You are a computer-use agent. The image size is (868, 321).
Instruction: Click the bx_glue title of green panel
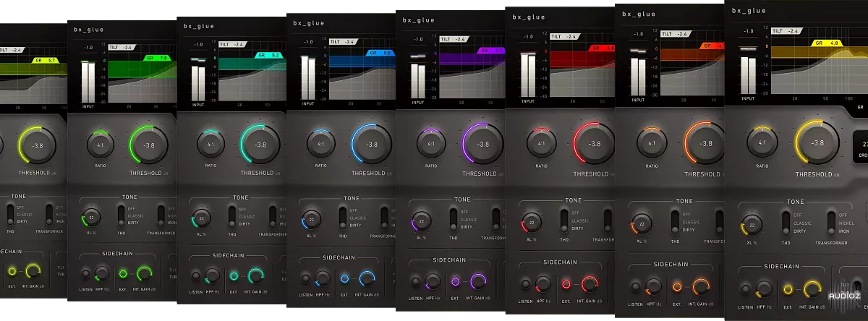pyautogui.click(x=88, y=30)
